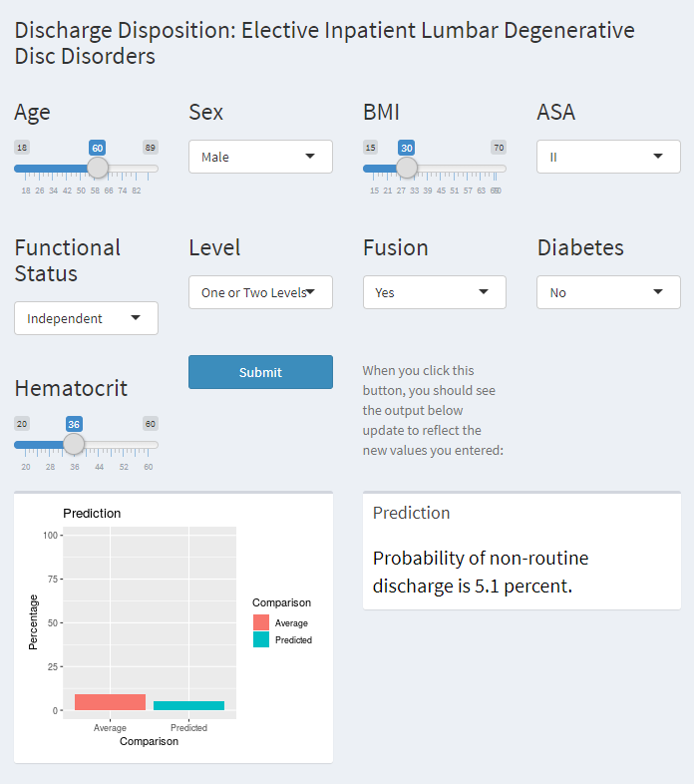
Task: Click the Hematocrit slider track near 52
Action: pos(124,445)
